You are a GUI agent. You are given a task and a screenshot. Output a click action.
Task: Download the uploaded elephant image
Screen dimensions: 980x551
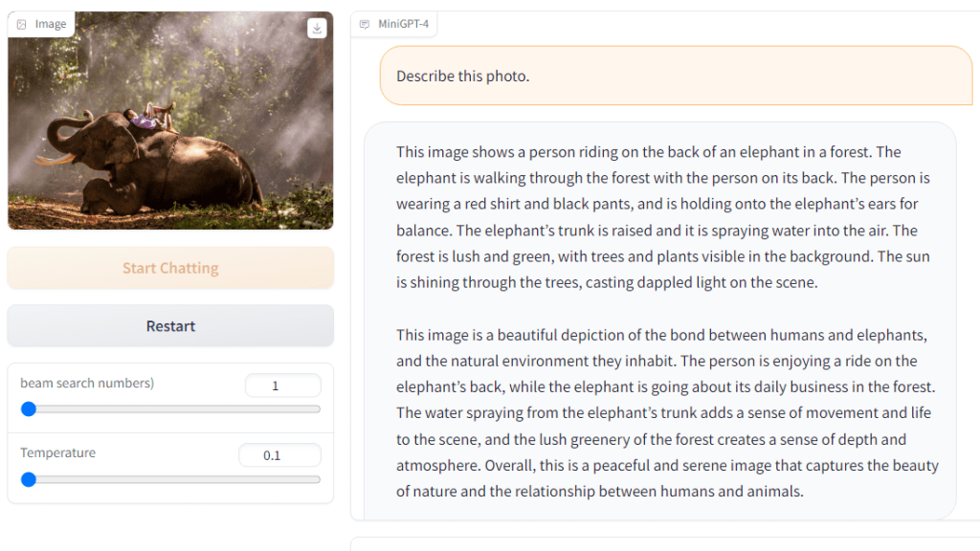[x=317, y=29]
